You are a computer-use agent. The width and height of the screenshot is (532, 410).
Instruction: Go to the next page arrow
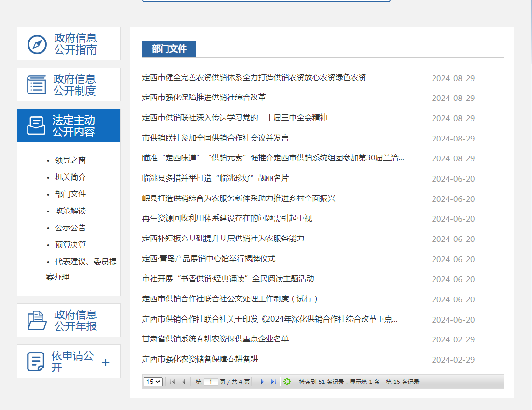pos(262,382)
